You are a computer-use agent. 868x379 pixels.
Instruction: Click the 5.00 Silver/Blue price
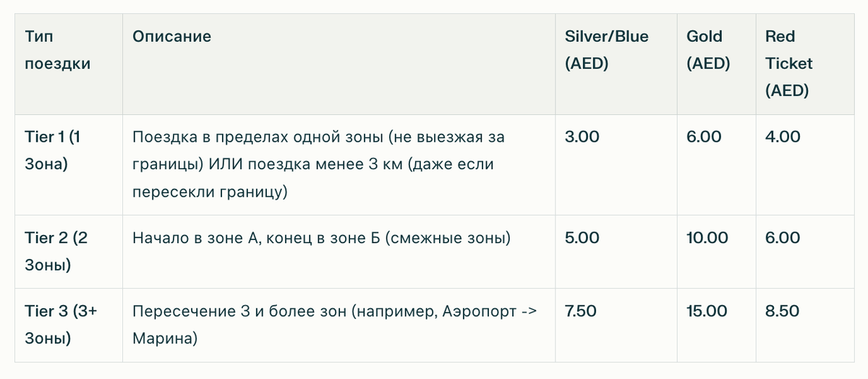point(582,237)
